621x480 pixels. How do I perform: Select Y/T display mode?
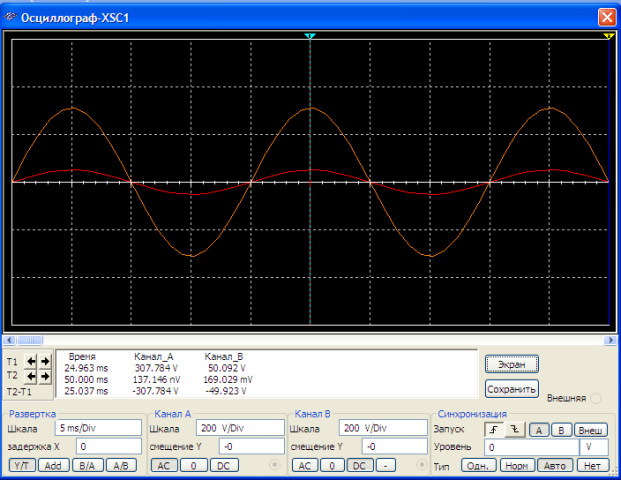tap(22, 465)
